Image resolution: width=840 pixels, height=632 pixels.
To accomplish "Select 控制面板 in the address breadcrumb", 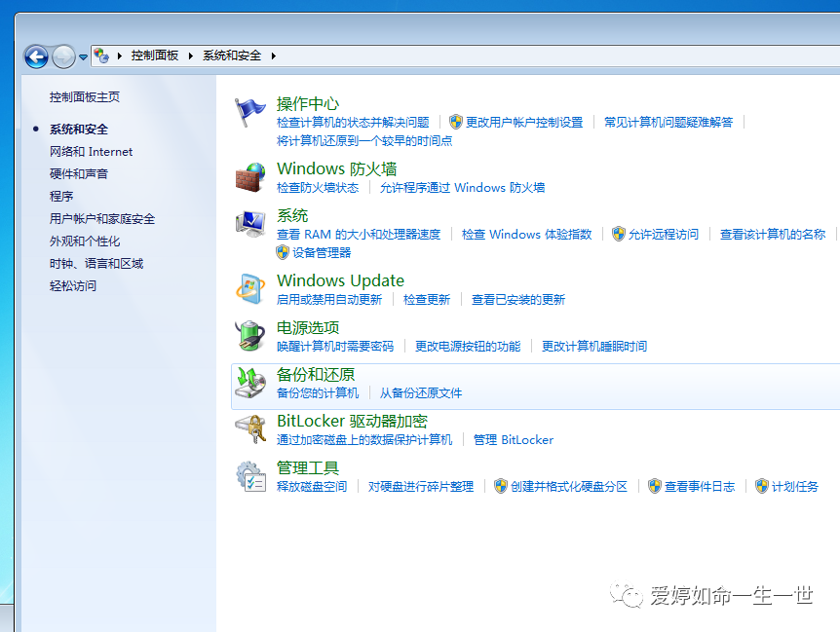I will coord(155,56).
